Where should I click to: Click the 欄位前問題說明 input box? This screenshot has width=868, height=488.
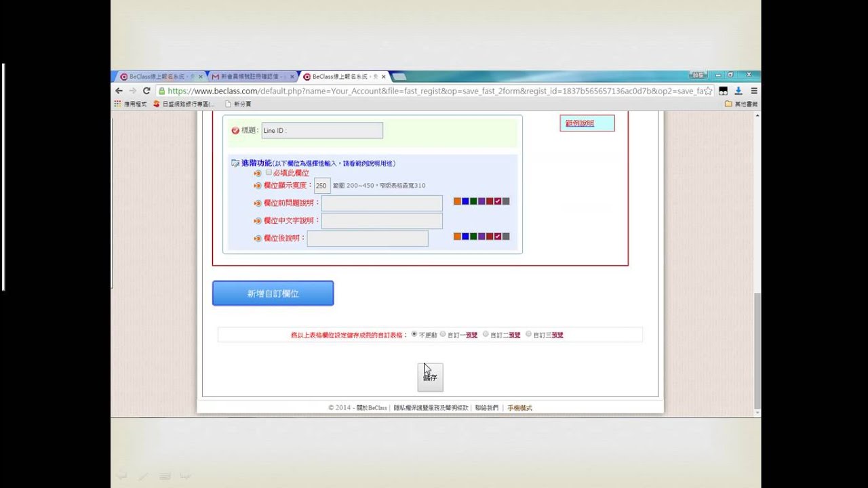382,203
